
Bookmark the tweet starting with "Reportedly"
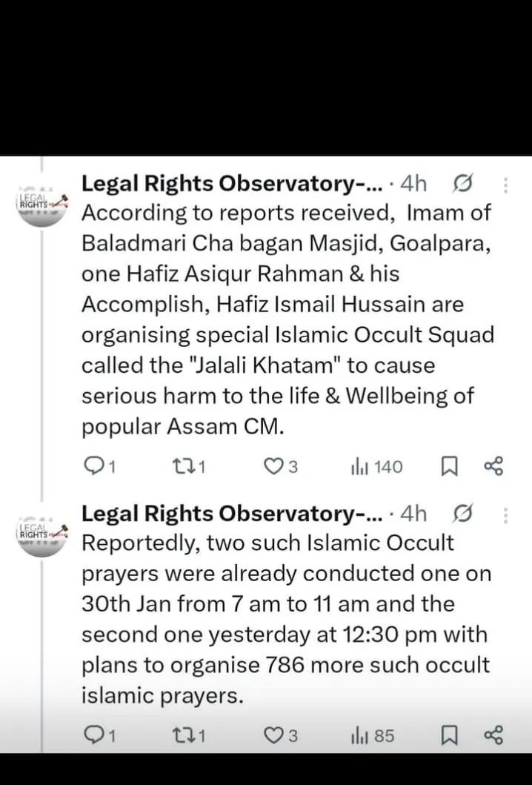(x=448, y=735)
